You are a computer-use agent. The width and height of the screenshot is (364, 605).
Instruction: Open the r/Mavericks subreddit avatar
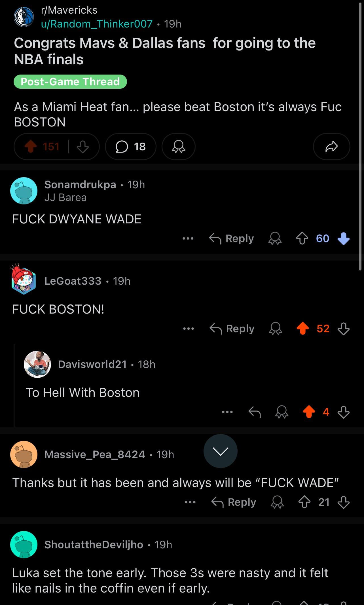point(24,17)
